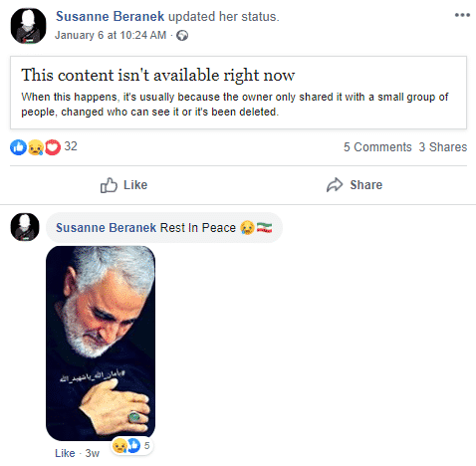Viewport: 476px width, 466px height.
Task: Click the Share arrow button
Action: pyautogui.click(x=355, y=185)
